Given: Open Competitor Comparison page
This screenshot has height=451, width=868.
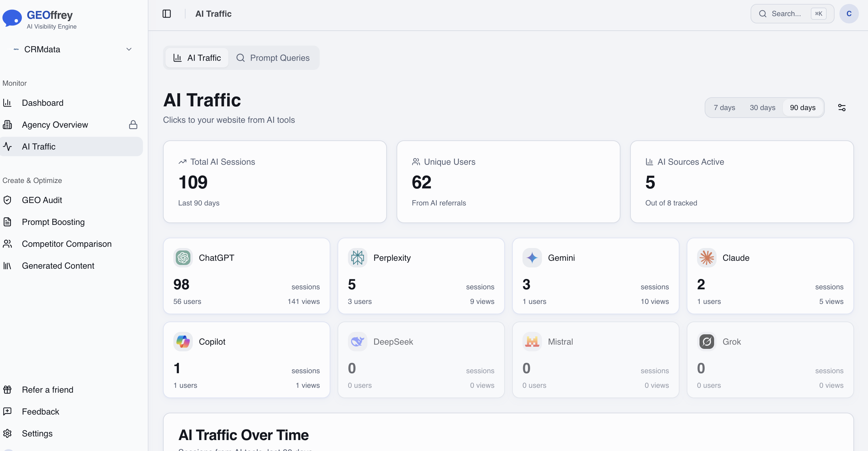Looking at the screenshot, I should [x=66, y=244].
